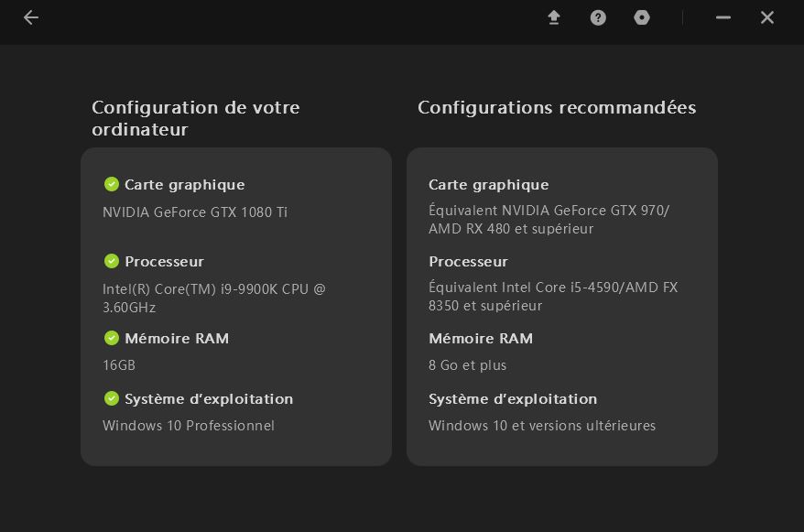Viewport: 804px width, 532px height.
Task: Open the upload/share icon in the titlebar
Action: coord(553,17)
